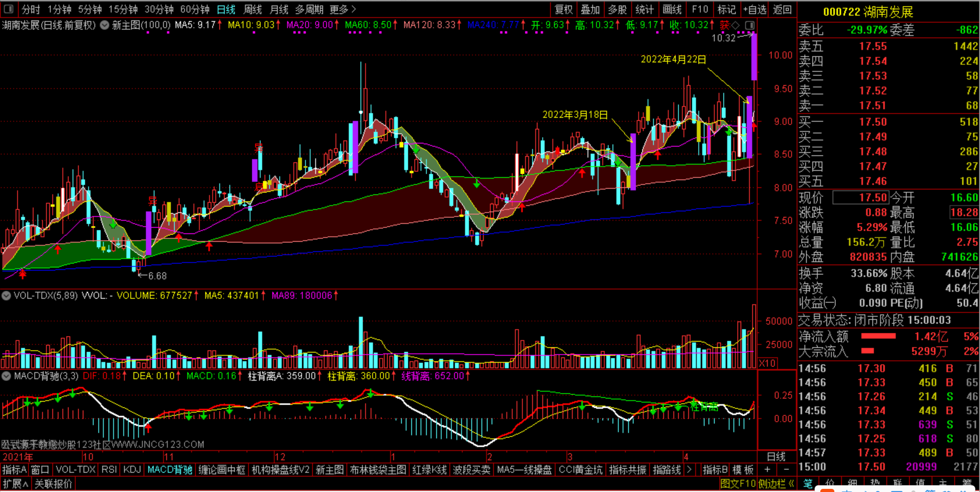Click the 标记 mark button
The image size is (980, 492).
727,9
